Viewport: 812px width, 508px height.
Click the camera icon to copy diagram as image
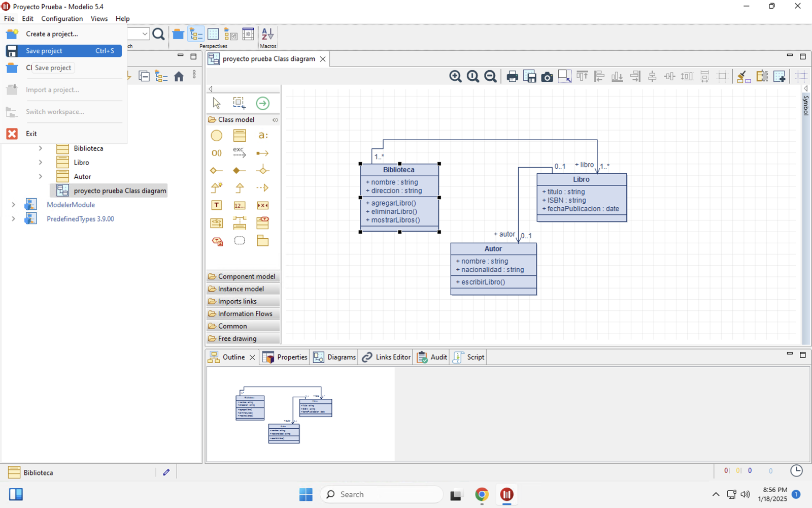(x=547, y=77)
